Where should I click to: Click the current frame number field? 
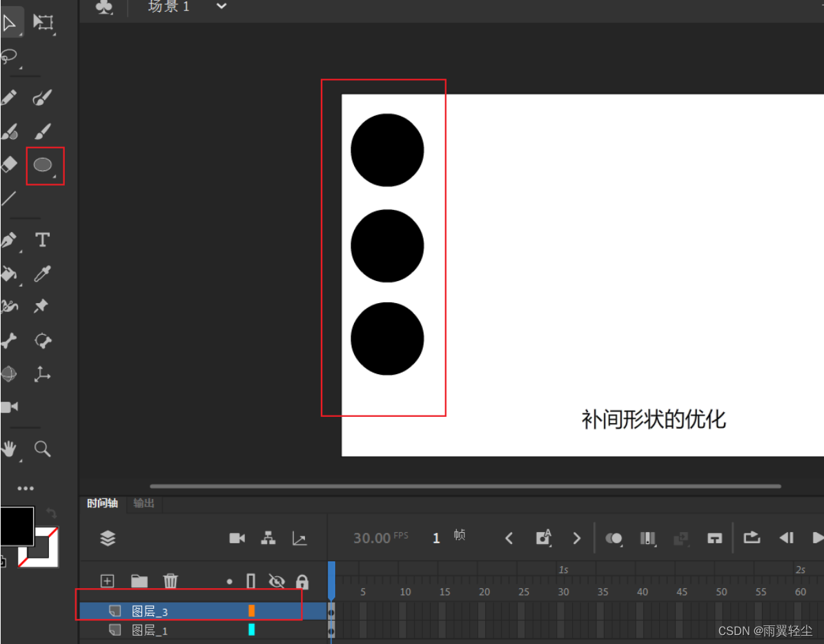(436, 538)
